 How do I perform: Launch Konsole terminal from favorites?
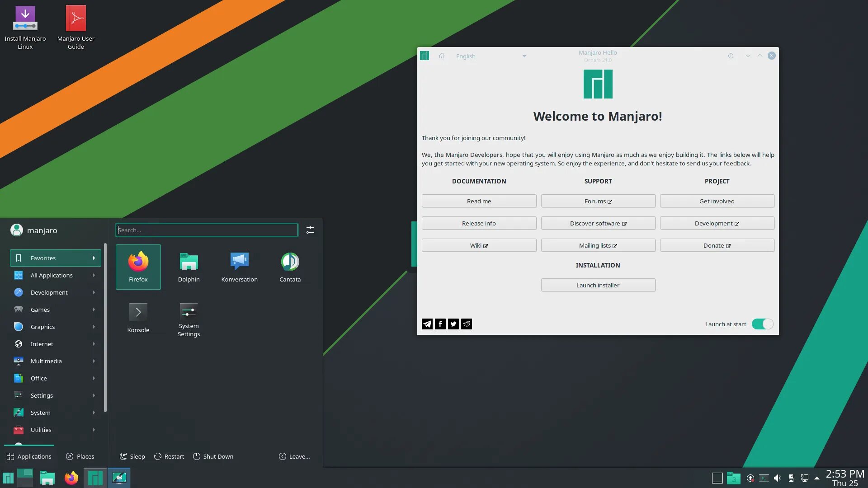[138, 317]
